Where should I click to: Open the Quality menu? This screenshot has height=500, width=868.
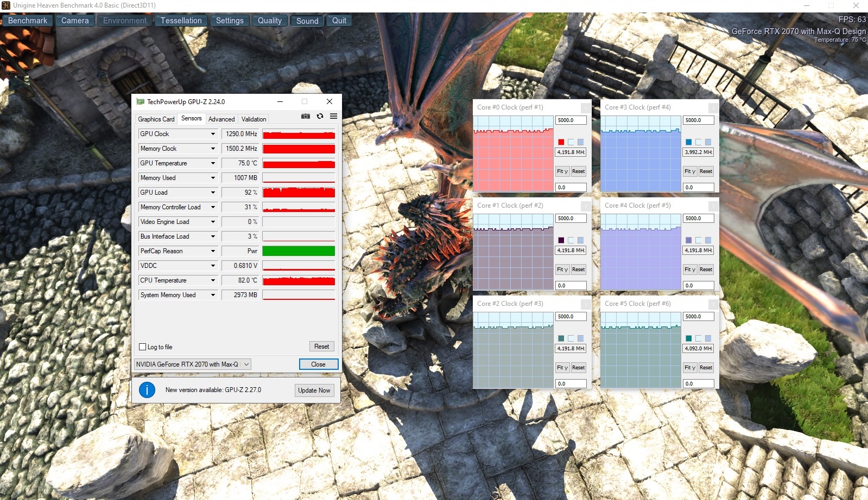270,21
